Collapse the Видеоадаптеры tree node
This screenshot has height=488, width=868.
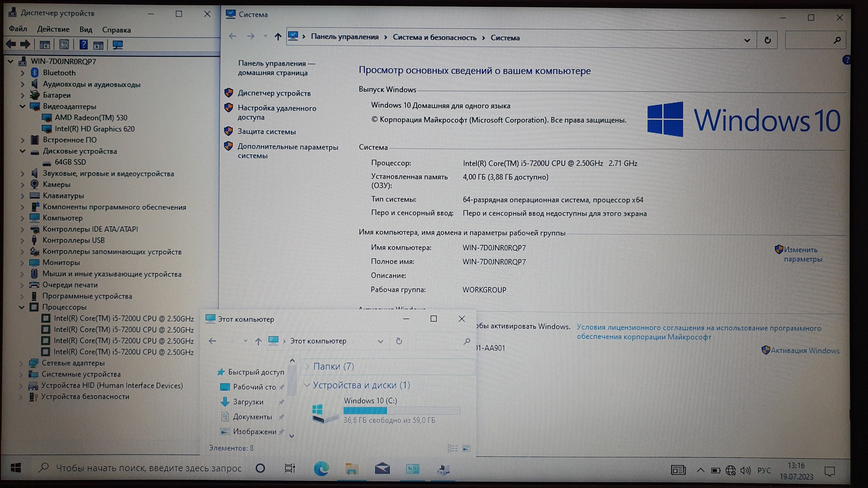[22, 106]
